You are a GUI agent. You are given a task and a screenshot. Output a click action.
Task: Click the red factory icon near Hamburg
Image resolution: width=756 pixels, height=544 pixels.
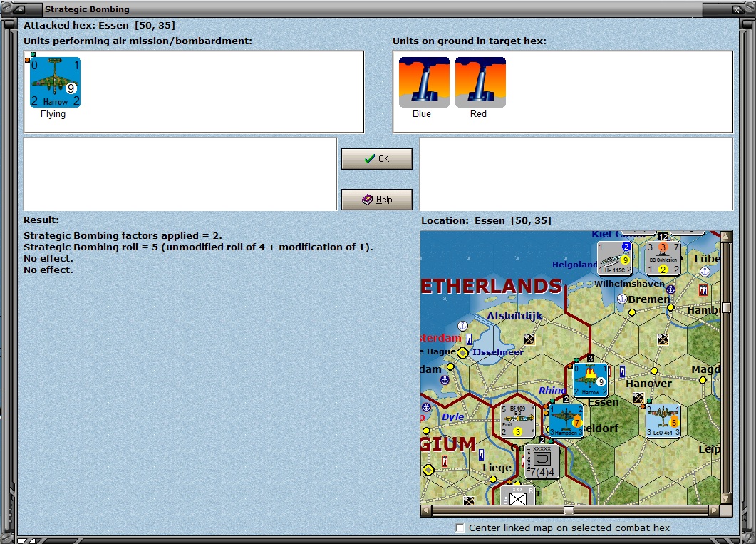[x=703, y=290]
